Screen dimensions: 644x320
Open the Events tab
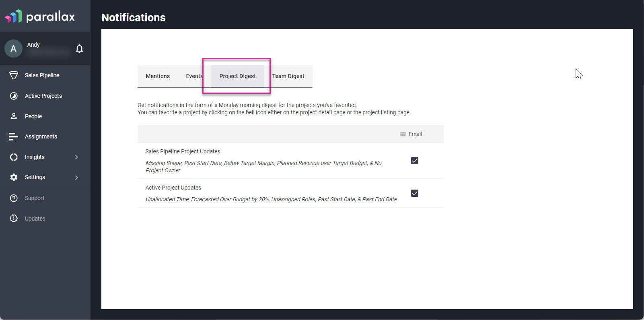194,76
